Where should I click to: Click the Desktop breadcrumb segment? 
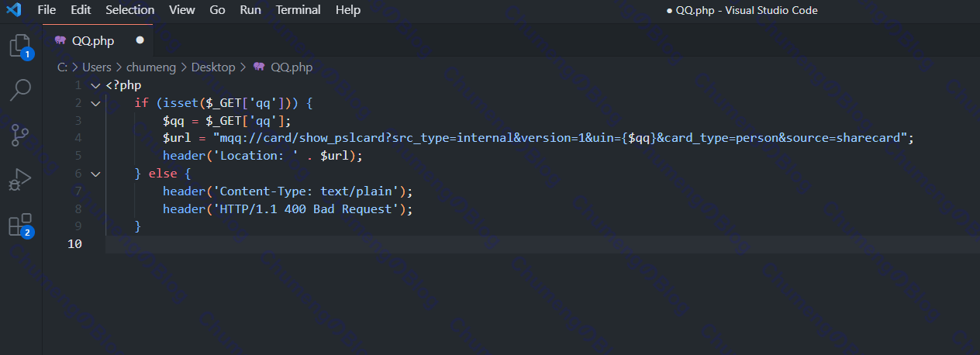pyautogui.click(x=213, y=67)
